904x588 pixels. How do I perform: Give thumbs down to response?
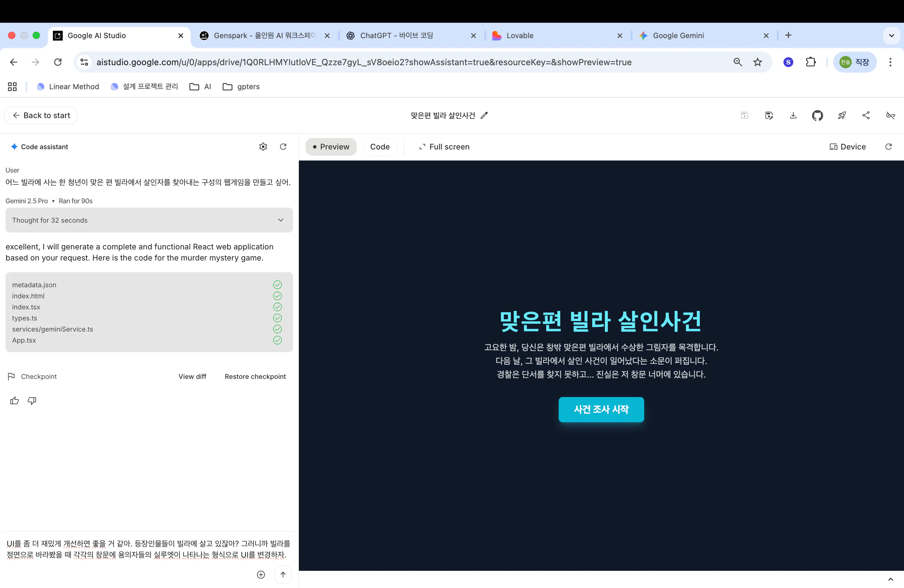tap(32, 401)
